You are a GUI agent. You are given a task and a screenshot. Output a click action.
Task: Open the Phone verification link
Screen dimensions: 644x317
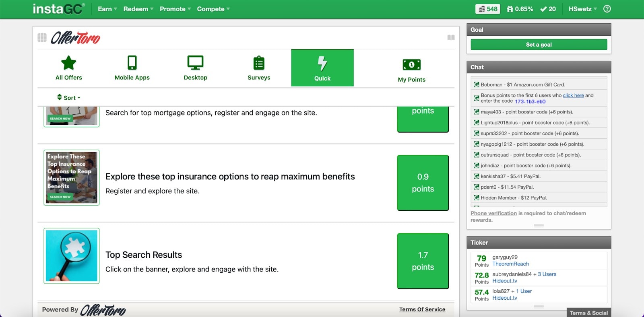point(493,213)
